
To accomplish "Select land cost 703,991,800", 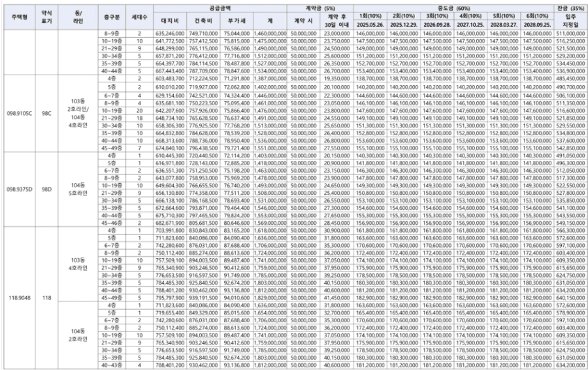I will (x=170, y=230).
